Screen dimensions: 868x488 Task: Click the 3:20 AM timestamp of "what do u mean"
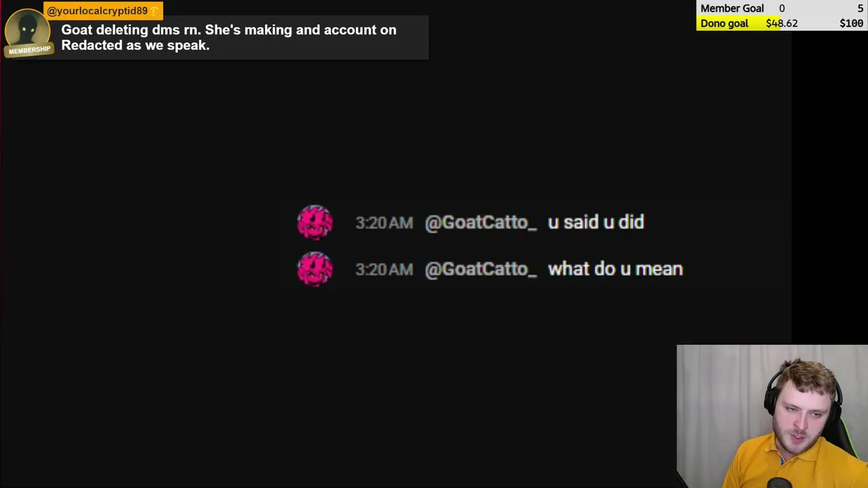[384, 269]
